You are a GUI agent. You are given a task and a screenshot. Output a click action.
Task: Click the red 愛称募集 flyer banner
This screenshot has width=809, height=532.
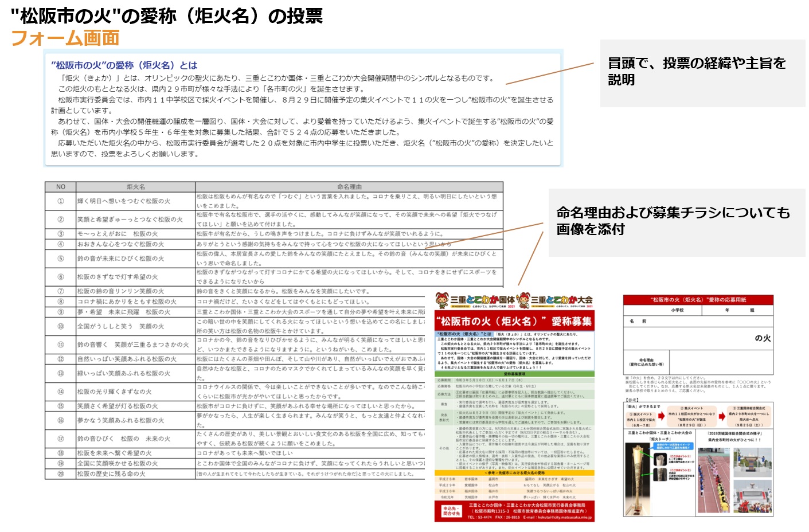pos(514,322)
